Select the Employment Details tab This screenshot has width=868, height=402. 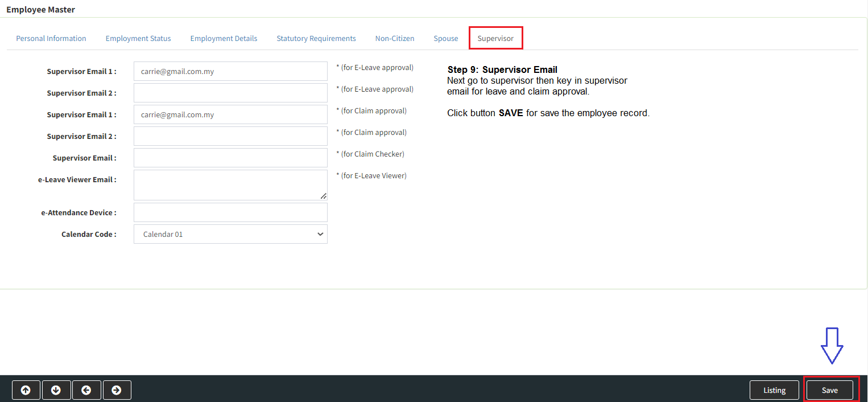(x=224, y=38)
